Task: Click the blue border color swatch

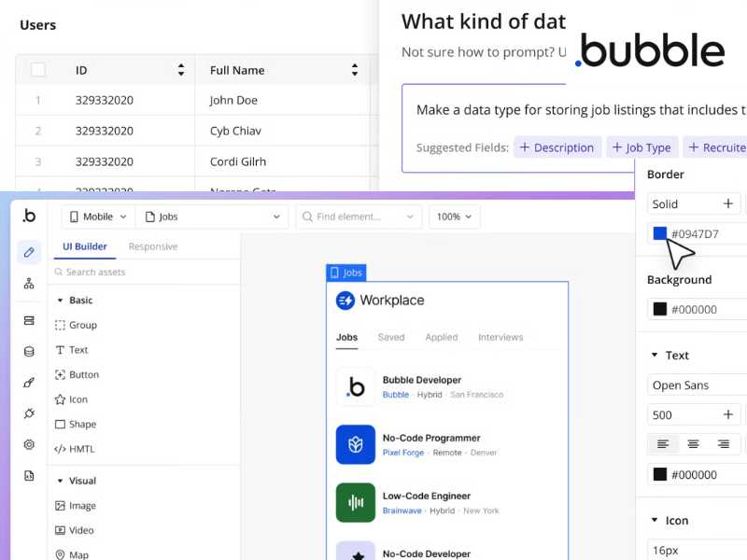Action: [660, 233]
